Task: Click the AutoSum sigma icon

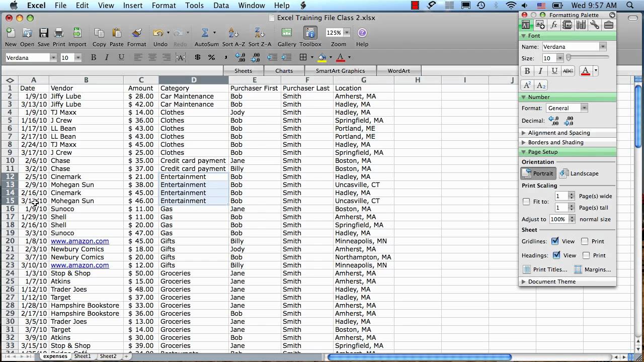Action: [x=205, y=33]
